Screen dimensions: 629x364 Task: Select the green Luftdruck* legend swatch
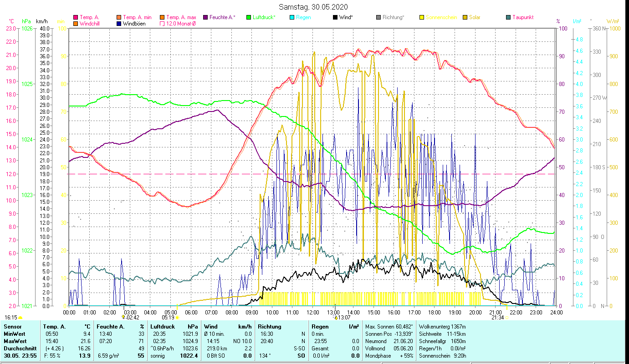[248, 18]
